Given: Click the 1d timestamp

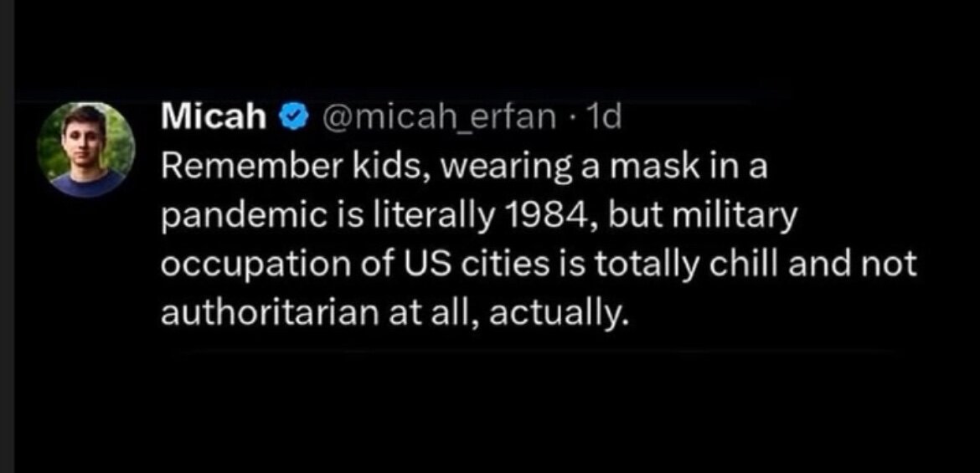Looking at the screenshot, I should pyautogui.click(x=603, y=119).
